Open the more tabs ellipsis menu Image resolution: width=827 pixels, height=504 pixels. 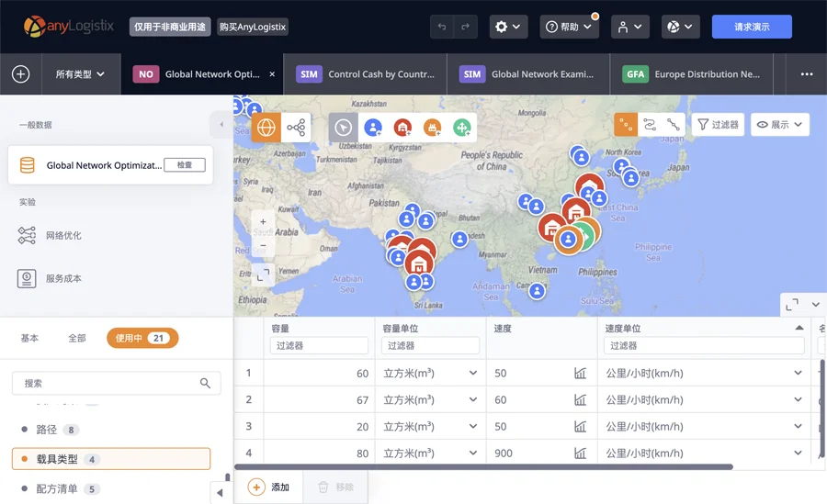[x=807, y=74]
